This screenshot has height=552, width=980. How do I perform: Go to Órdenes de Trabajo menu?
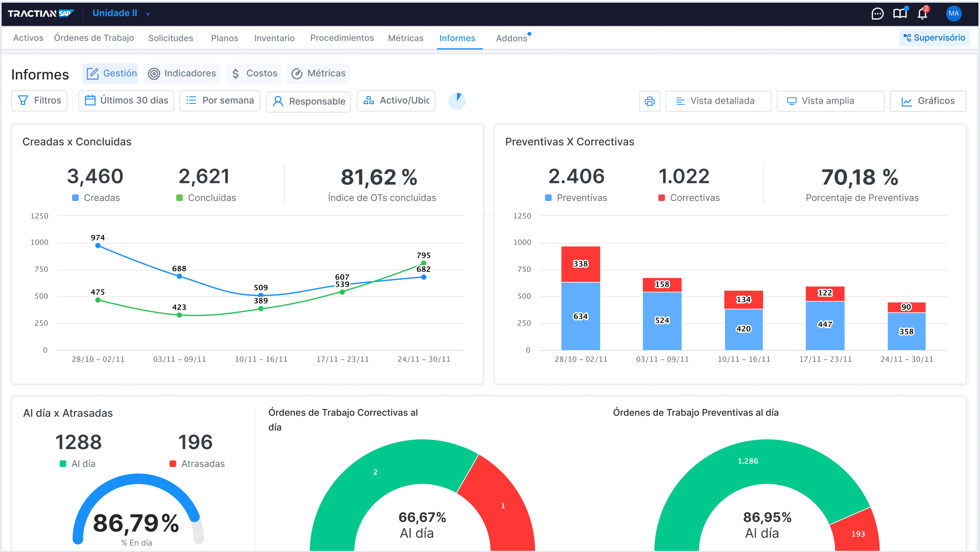[94, 38]
